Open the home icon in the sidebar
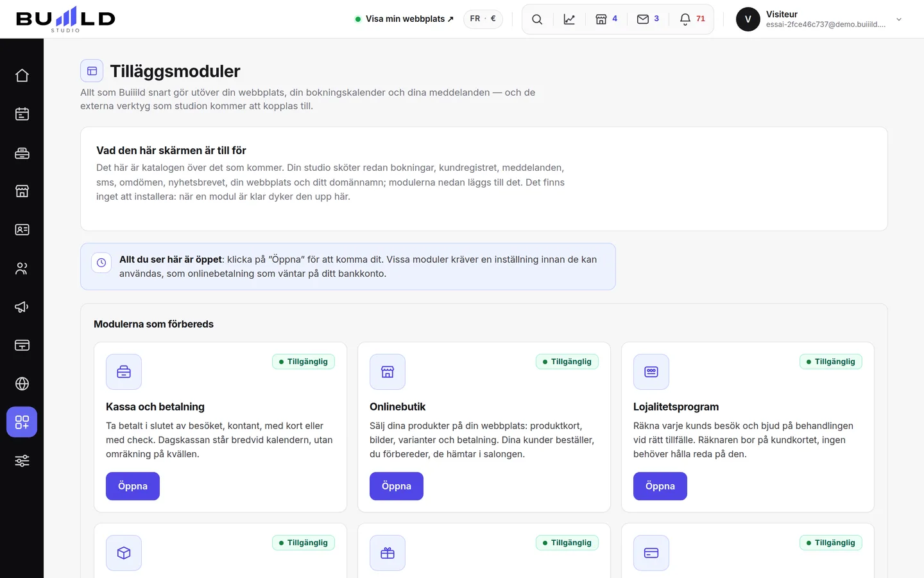Viewport: 924px width, 578px height. coord(22,75)
